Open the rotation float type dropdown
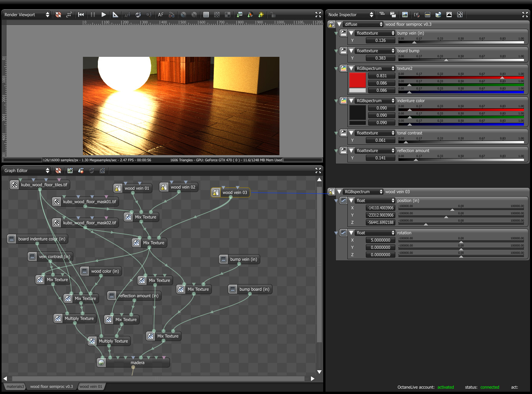 tap(375, 233)
